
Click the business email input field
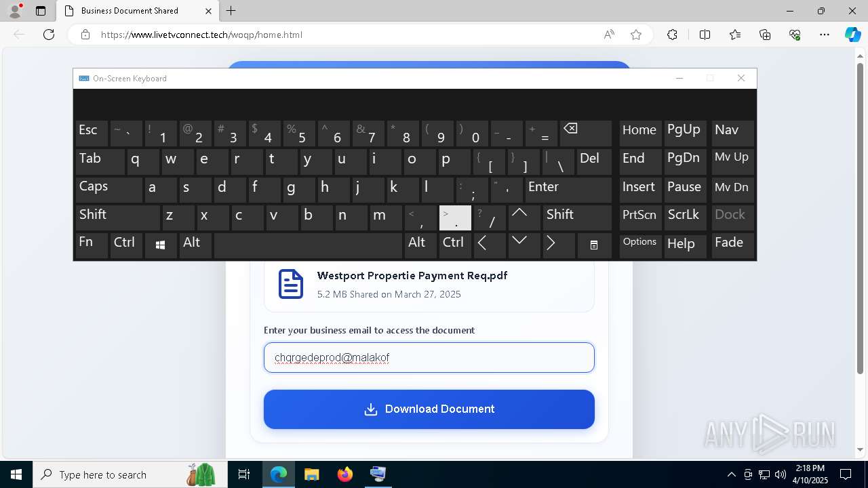429,357
